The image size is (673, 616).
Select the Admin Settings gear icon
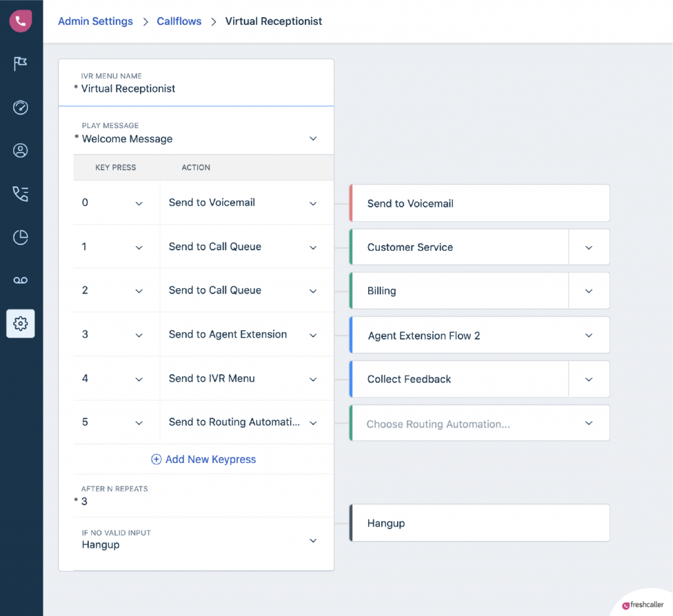click(20, 323)
